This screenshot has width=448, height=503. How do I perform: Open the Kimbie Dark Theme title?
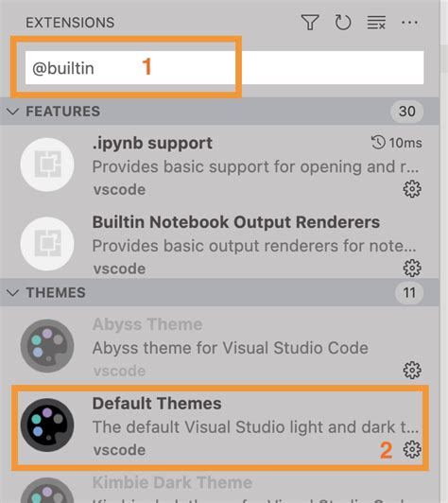click(172, 482)
